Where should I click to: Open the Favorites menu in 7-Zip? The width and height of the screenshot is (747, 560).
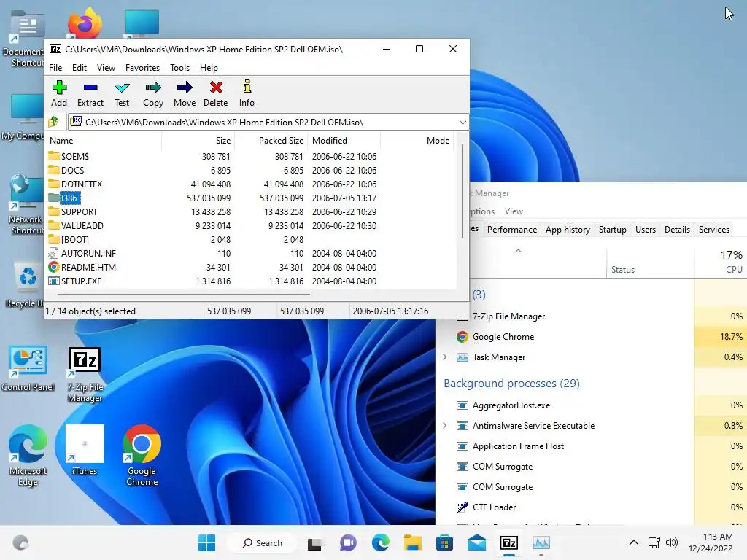pyautogui.click(x=142, y=68)
